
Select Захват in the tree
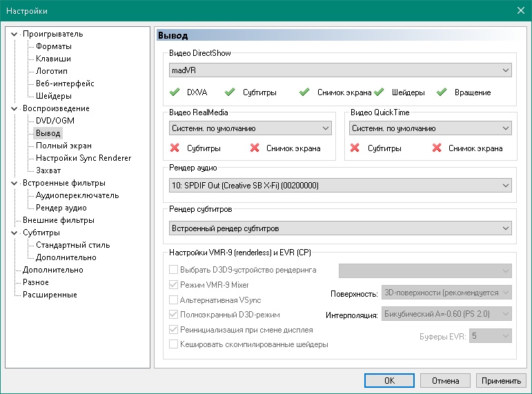click(x=48, y=170)
